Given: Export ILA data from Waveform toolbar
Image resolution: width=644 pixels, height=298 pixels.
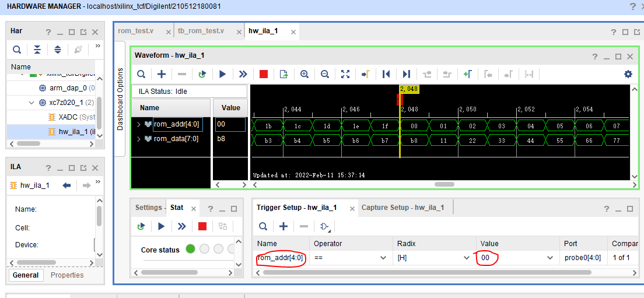Looking at the screenshot, I should (x=284, y=74).
